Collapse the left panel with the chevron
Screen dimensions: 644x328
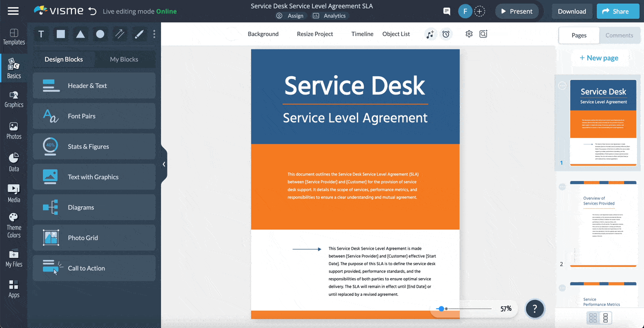[164, 164]
